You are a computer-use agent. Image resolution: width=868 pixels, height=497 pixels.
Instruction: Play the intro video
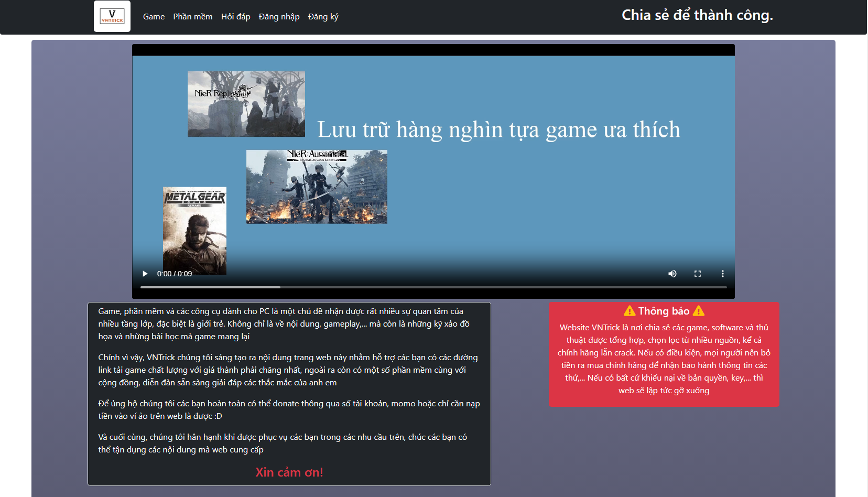[145, 274]
